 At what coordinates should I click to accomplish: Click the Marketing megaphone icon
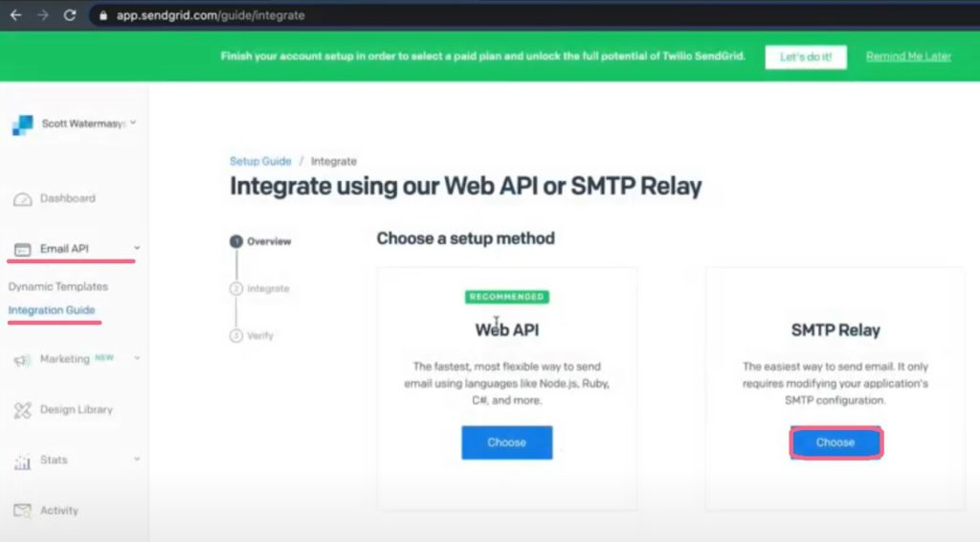pos(23,360)
